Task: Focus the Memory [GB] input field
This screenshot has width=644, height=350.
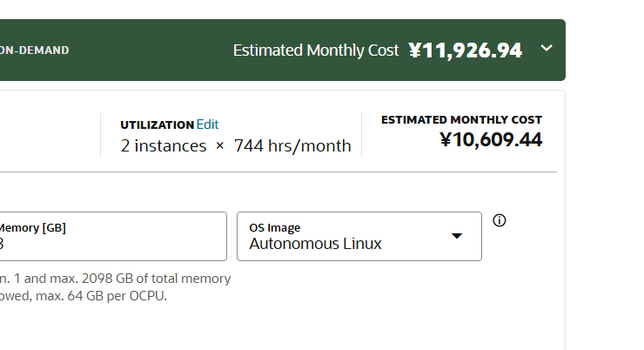Action: (113, 236)
